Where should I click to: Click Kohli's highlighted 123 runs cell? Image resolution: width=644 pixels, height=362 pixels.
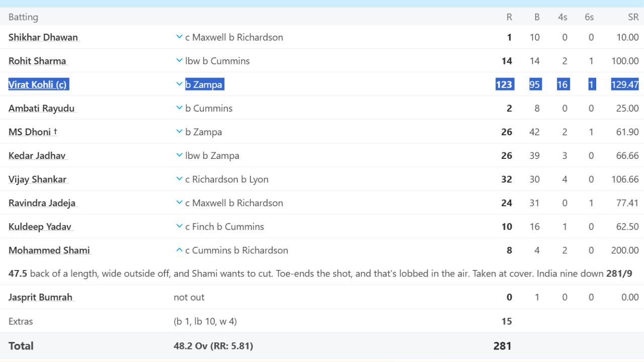[504, 84]
